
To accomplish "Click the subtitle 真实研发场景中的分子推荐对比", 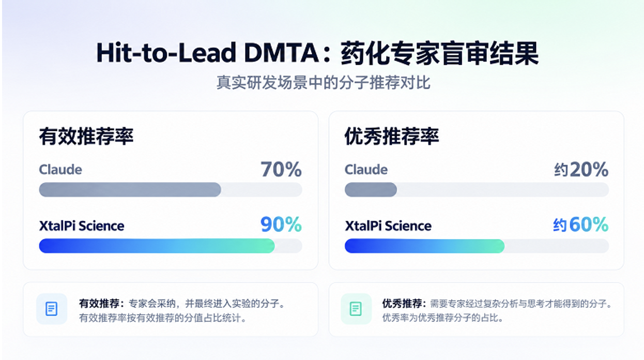I will point(323,83).
